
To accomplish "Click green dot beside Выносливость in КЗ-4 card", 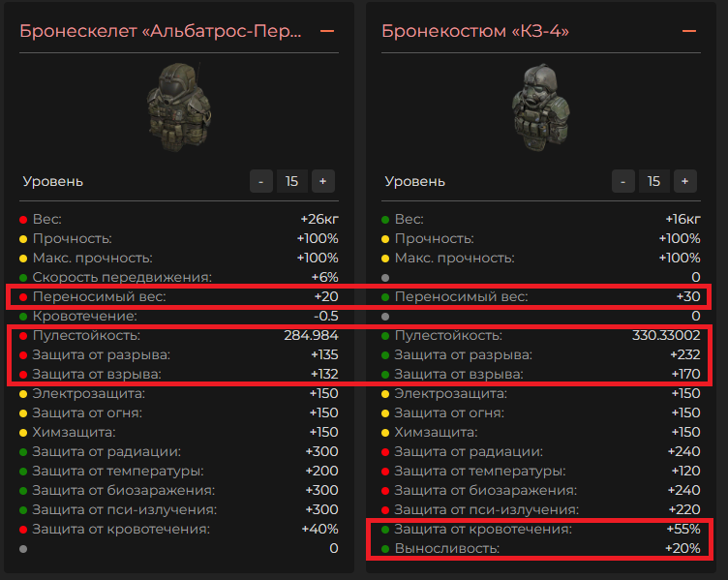I will click(x=385, y=549).
